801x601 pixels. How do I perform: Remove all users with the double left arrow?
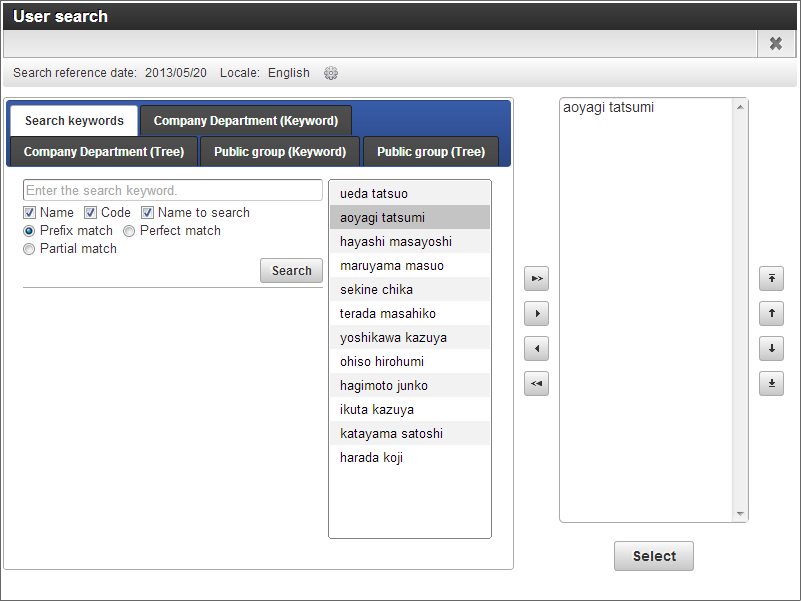pyautogui.click(x=536, y=383)
